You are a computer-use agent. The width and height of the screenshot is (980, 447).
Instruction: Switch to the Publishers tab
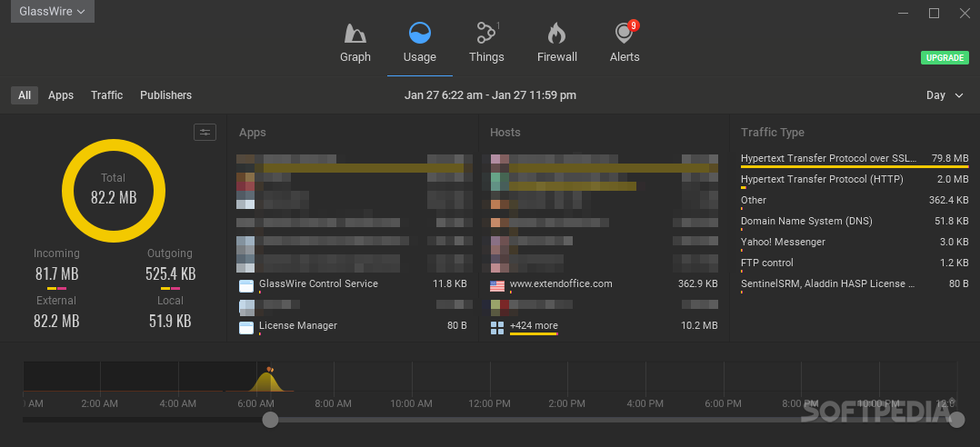pos(165,95)
